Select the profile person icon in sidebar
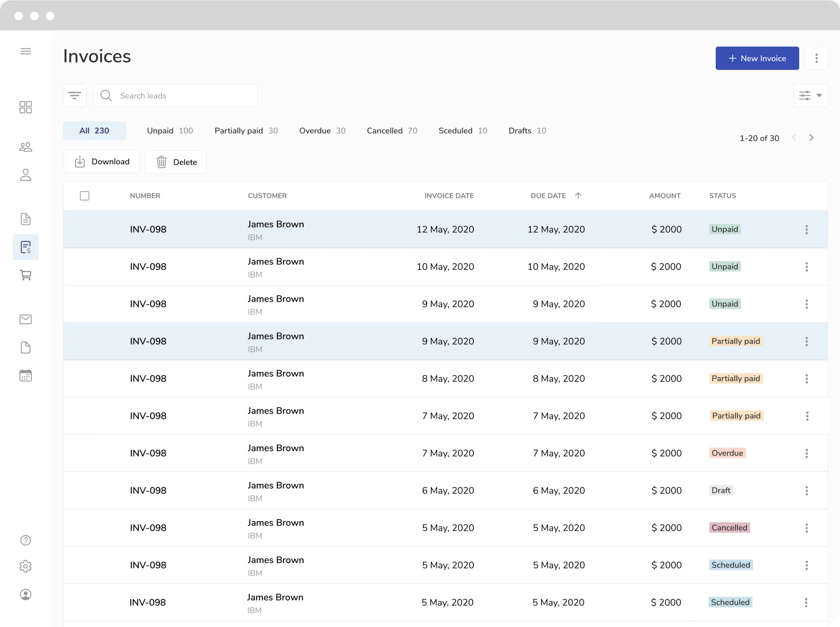Viewport: 840px width, 627px height. [x=25, y=175]
